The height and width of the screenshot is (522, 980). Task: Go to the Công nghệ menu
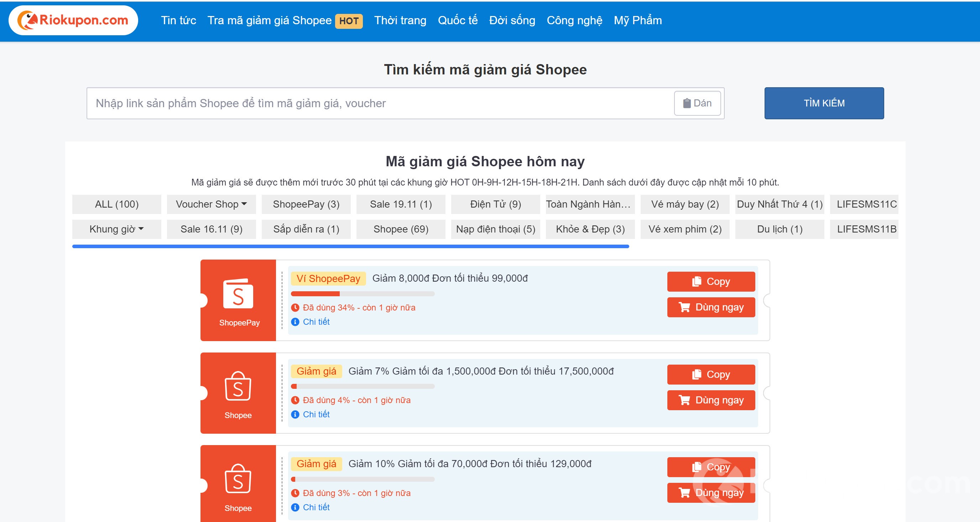574,20
